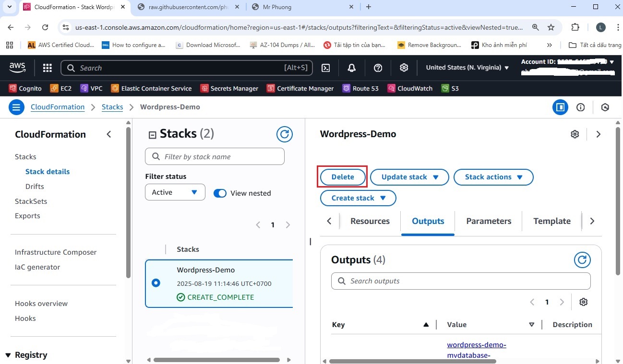Switch to the Parameters tab
The image size is (623, 364).
pos(488,221)
